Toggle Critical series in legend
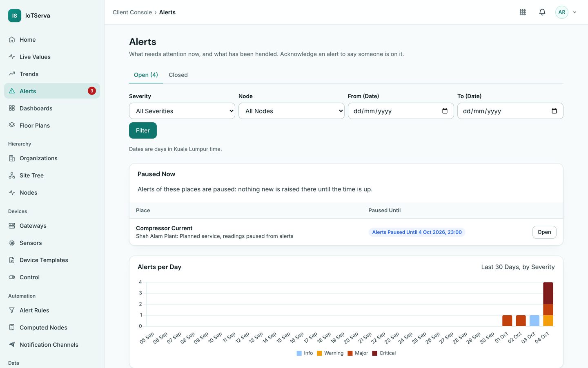This screenshot has height=368, width=588. tap(384, 353)
